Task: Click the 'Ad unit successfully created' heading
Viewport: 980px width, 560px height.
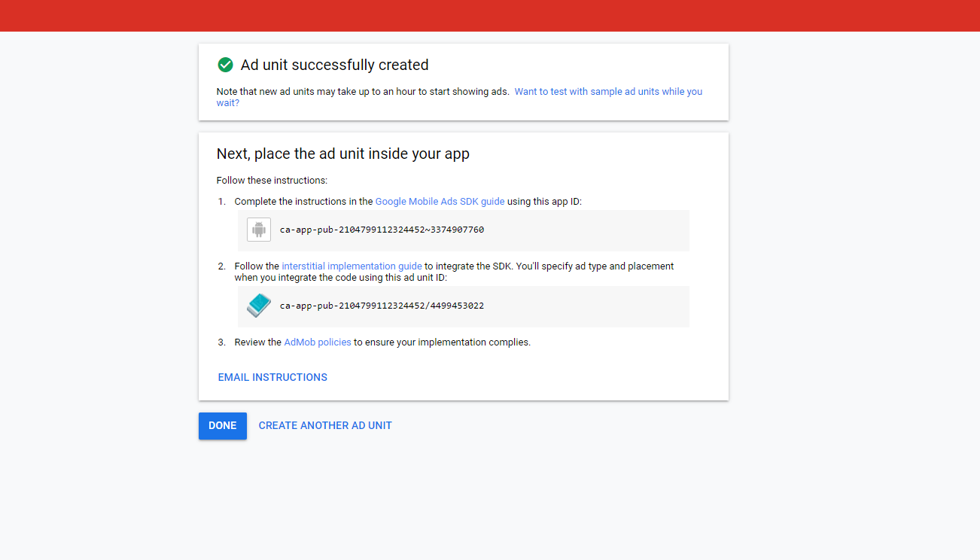Action: [334, 65]
